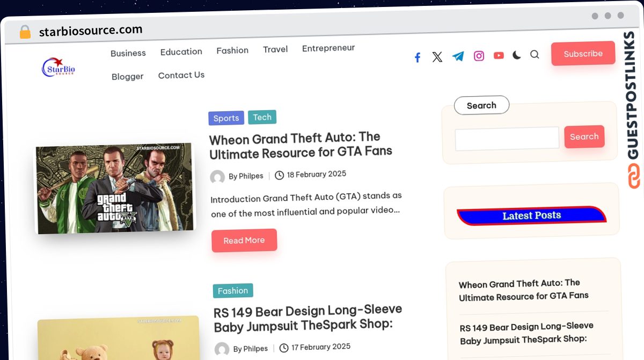This screenshot has height=360, width=644.
Task: Click the clock icon beside 18 February 2025
Action: pos(279,175)
